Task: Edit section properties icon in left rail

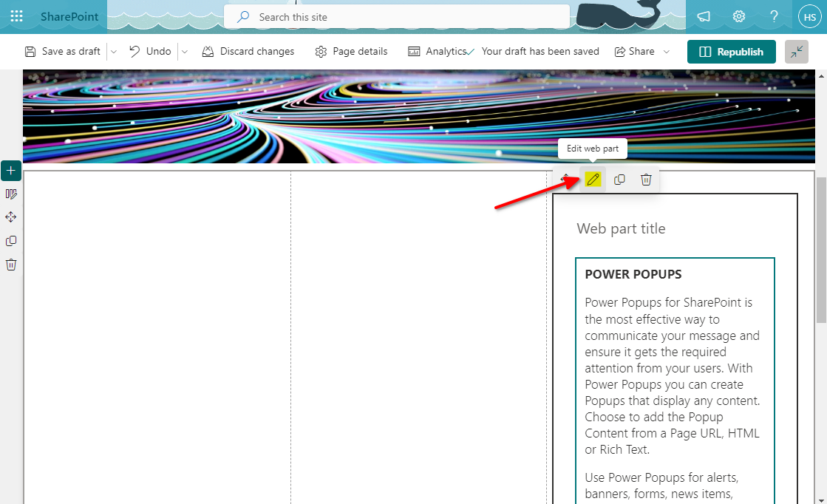Action: coord(11,194)
